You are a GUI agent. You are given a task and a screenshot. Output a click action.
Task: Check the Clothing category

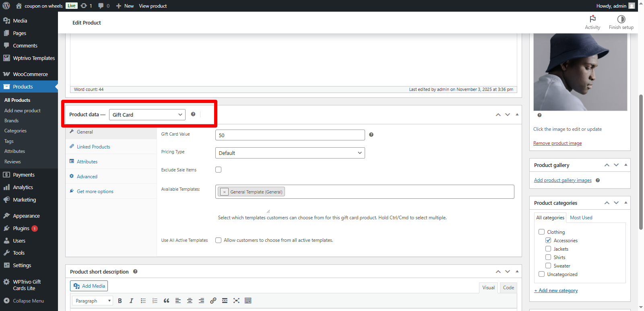541,232
